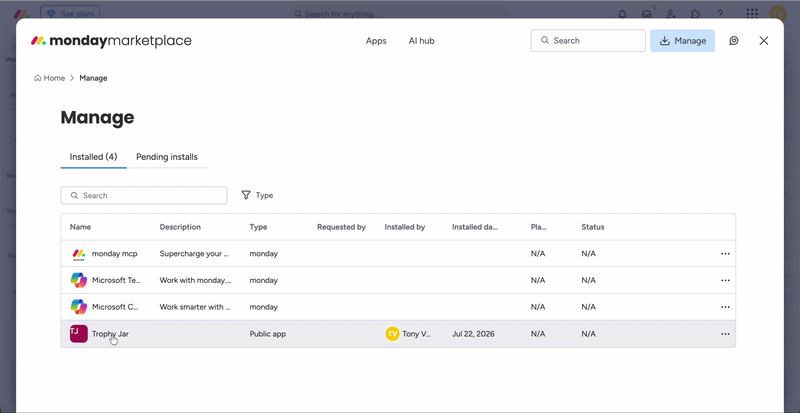
Task: Click the Public app type cell
Action: tap(268, 334)
